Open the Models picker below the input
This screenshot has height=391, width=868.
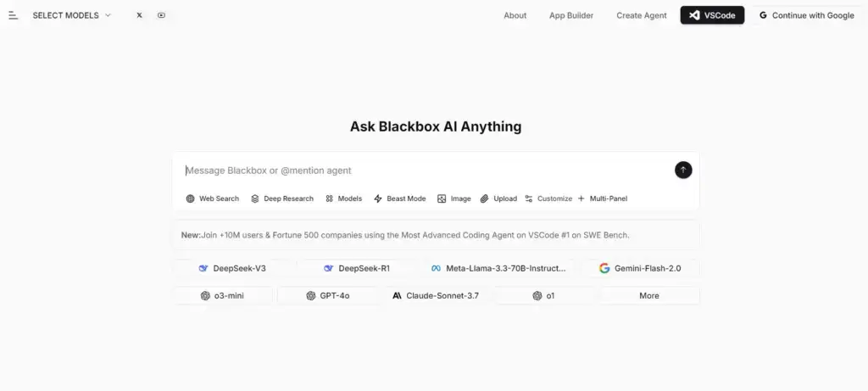click(x=344, y=198)
